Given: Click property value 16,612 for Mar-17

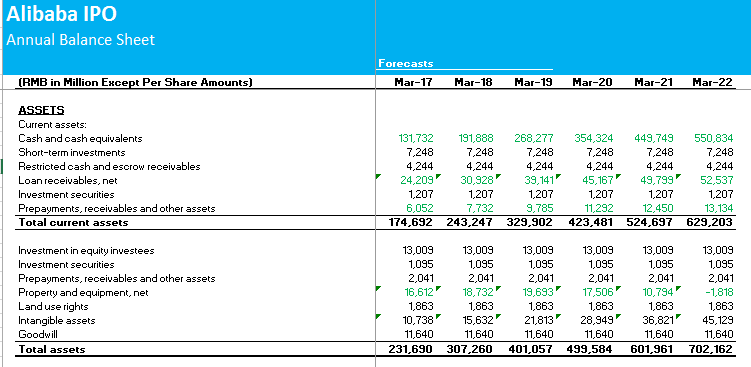Looking at the screenshot, I should tap(418, 292).
